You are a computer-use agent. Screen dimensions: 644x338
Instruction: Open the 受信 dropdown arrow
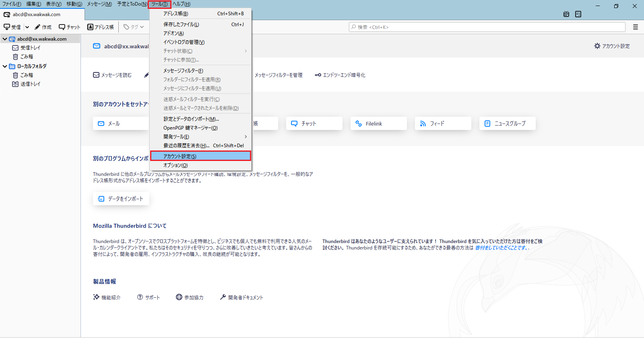[27, 27]
